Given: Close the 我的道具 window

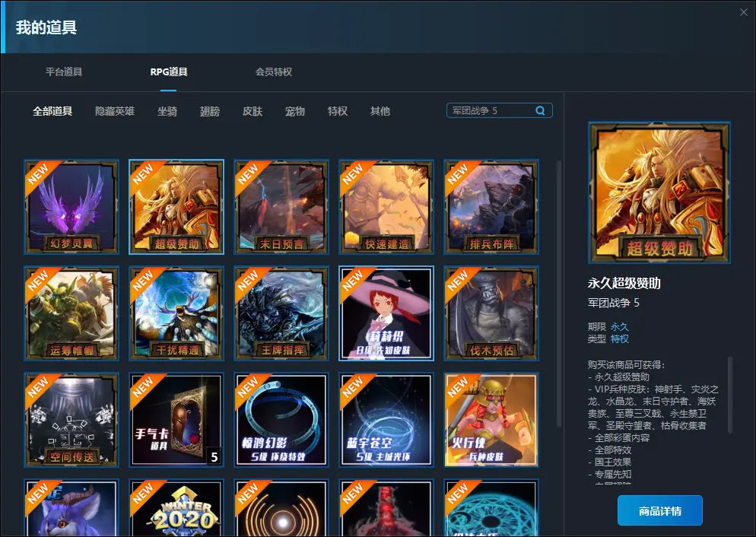Looking at the screenshot, I should (744, 12).
